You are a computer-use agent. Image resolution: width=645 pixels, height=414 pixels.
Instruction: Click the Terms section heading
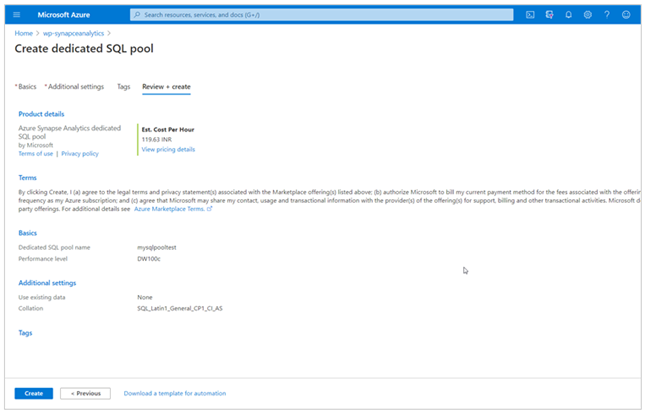(x=28, y=178)
